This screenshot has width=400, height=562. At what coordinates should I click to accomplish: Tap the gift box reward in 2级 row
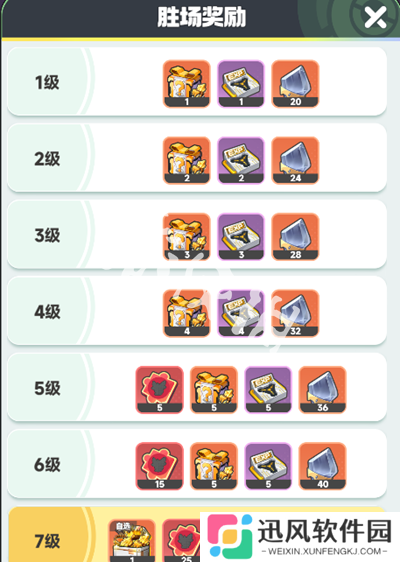187,160
